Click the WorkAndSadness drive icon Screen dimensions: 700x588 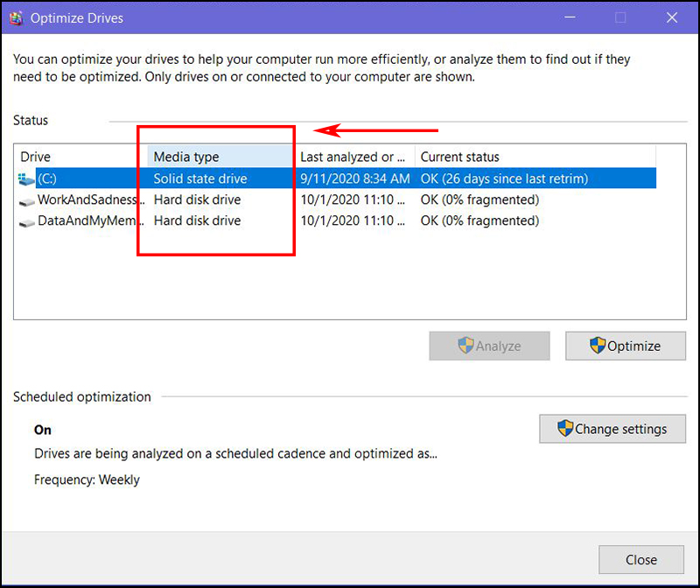pyautogui.click(x=26, y=200)
